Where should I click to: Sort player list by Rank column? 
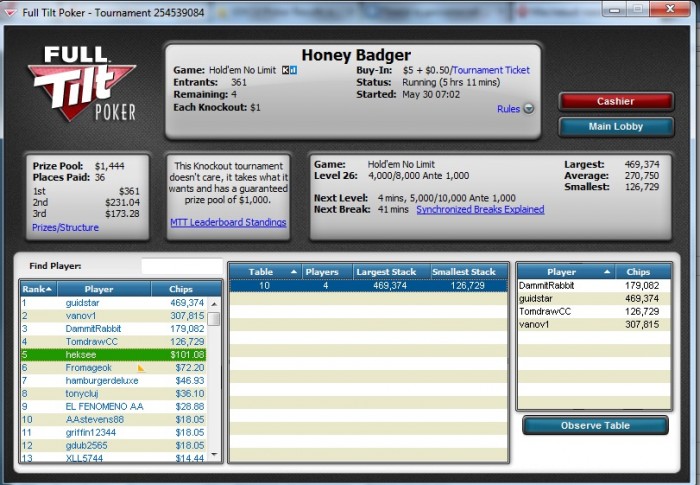(x=38, y=289)
